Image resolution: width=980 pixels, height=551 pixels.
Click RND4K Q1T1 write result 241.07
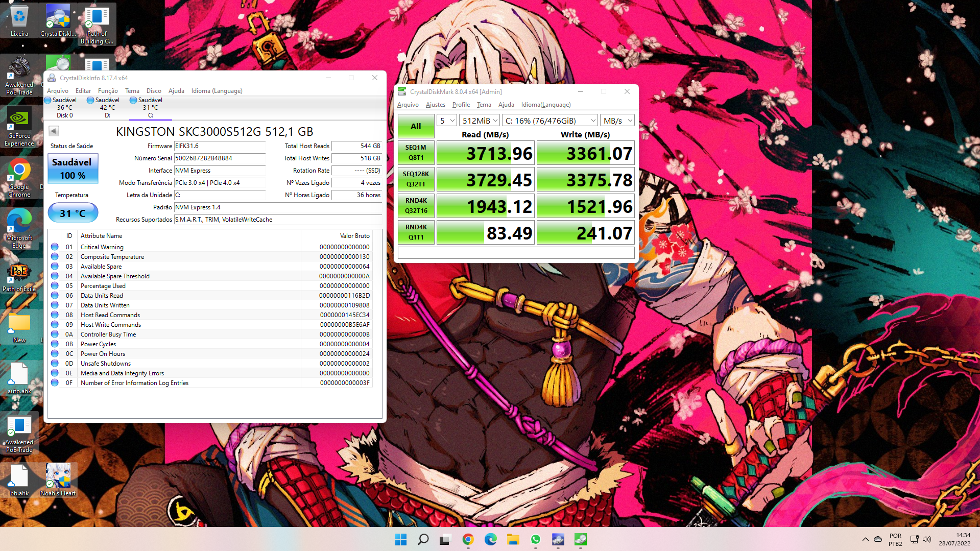pos(585,232)
